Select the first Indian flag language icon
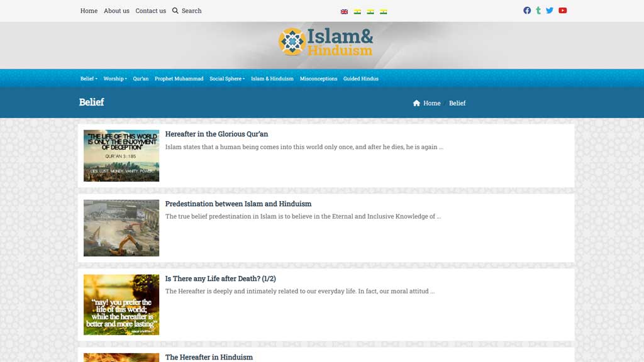The image size is (644, 362). (x=357, y=11)
